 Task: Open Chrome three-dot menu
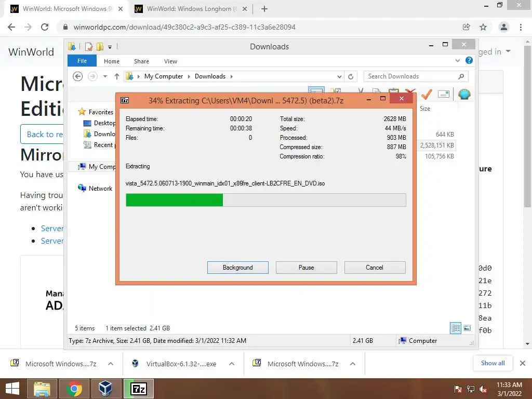[521, 27]
